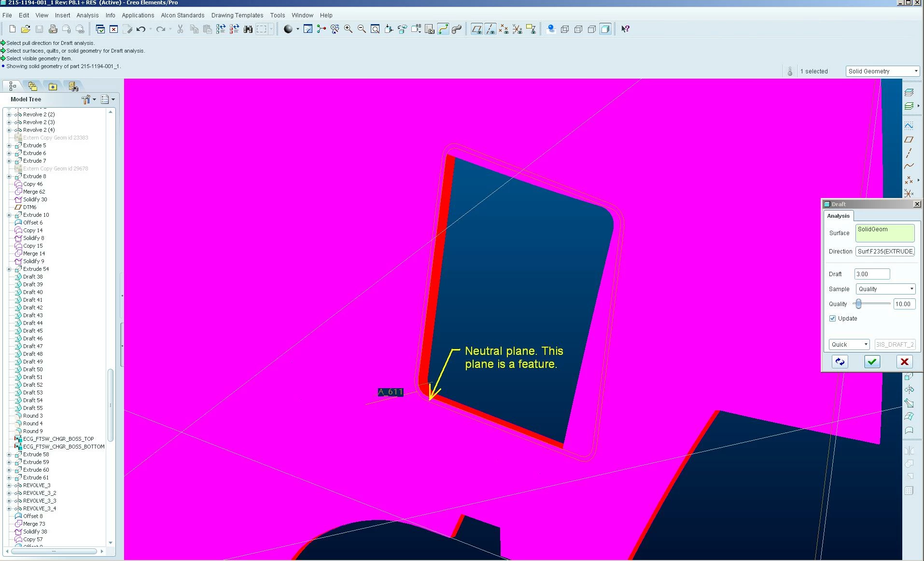Toggle the shaded display sphere icon
The height and width of the screenshot is (561, 924).
288,29
